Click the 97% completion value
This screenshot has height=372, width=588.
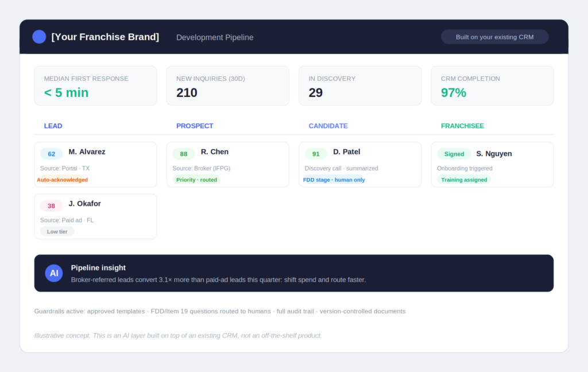click(454, 92)
